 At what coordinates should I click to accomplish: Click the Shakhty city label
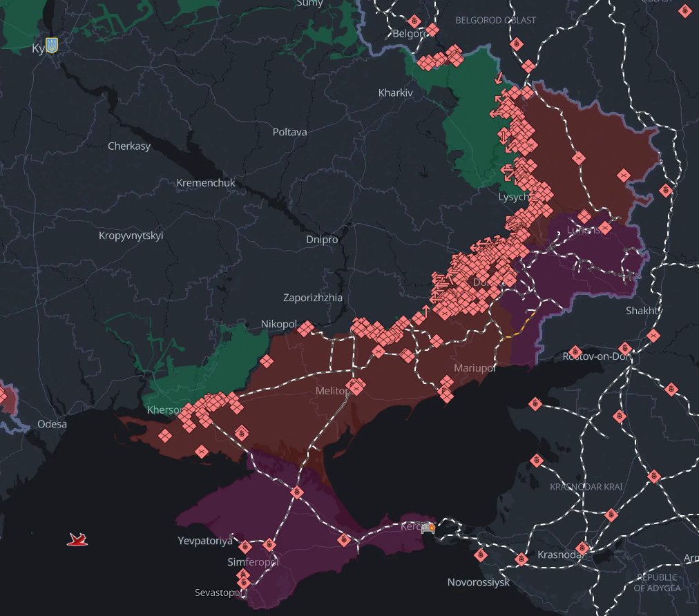click(644, 311)
